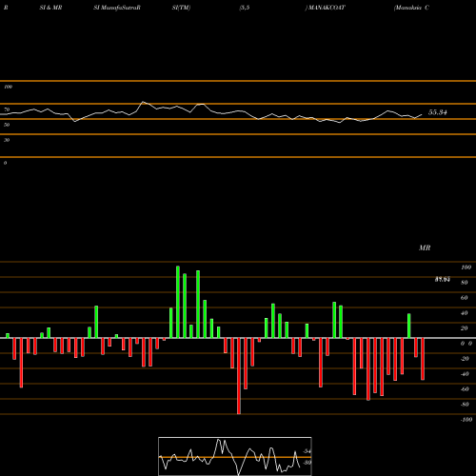
Task: Click the MR axis label 20
Action: (x=465, y=328)
